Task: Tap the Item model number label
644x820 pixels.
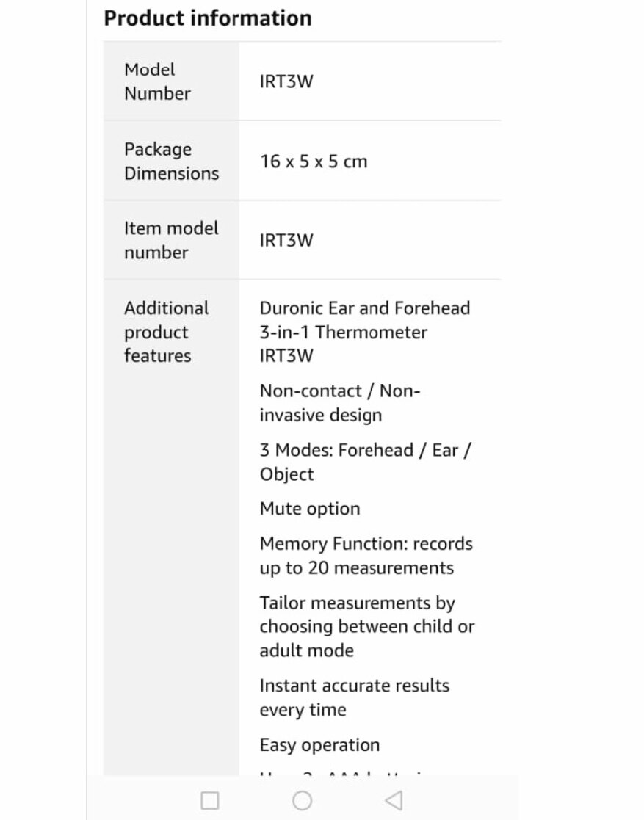Action: [171, 240]
